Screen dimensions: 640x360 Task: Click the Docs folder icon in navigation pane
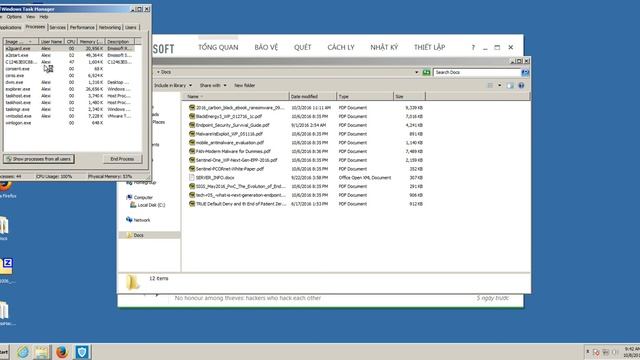pyautogui.click(x=129, y=235)
